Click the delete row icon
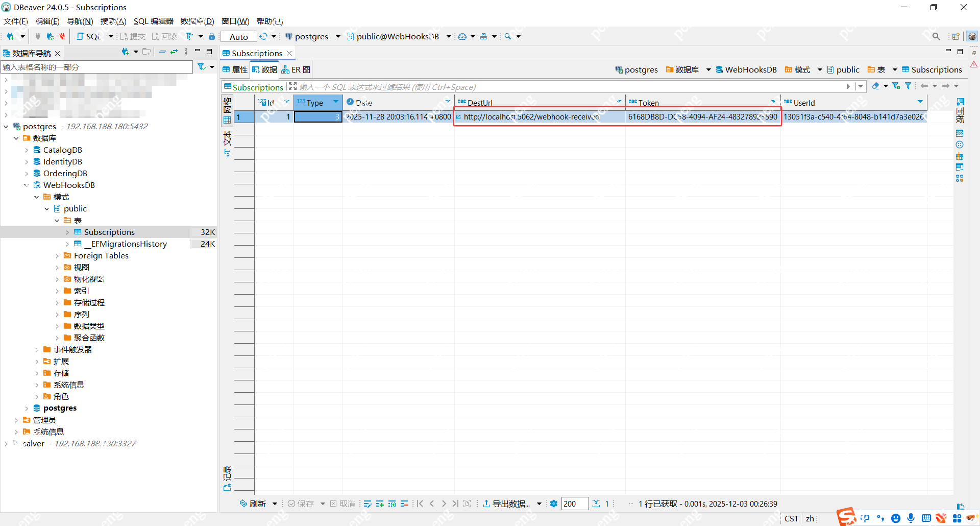 tap(404, 504)
